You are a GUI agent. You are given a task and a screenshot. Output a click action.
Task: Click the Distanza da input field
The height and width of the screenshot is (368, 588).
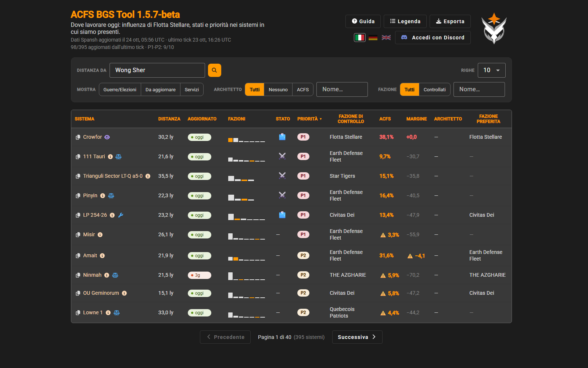[157, 70]
